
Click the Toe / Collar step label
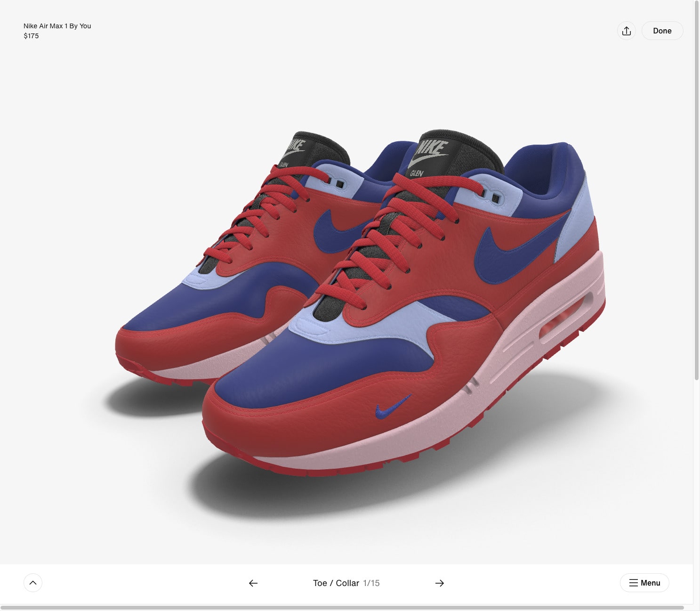click(336, 583)
